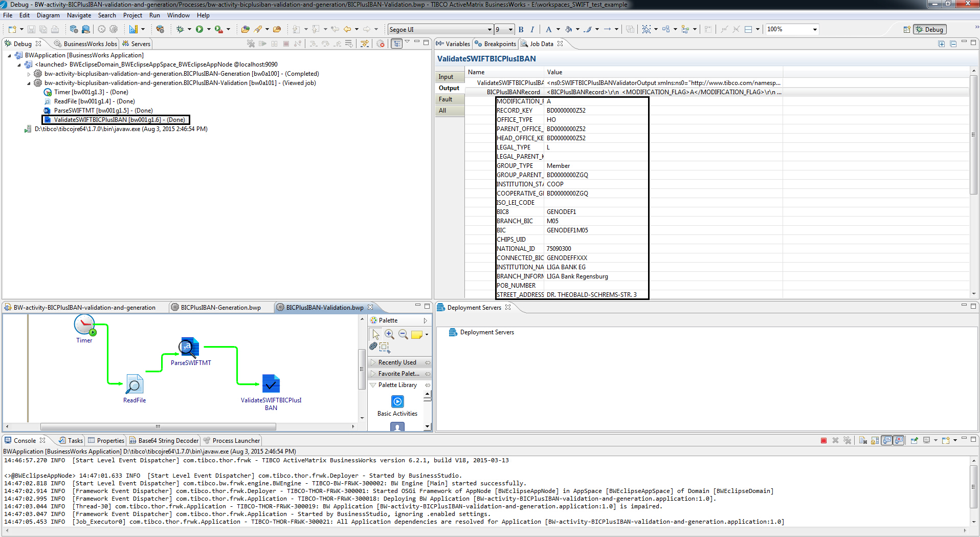Show the All section of Job Data
Viewport: 980px width, 537px height.
[x=450, y=111]
